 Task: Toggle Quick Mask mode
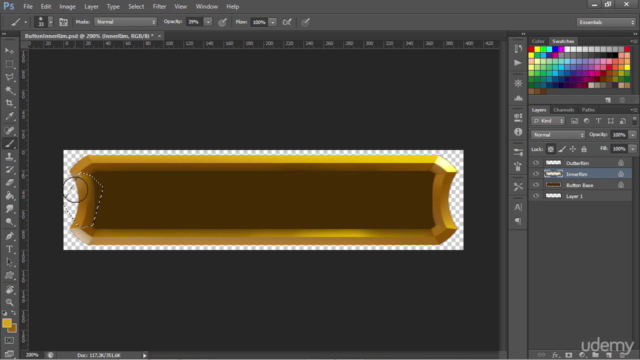(9, 340)
